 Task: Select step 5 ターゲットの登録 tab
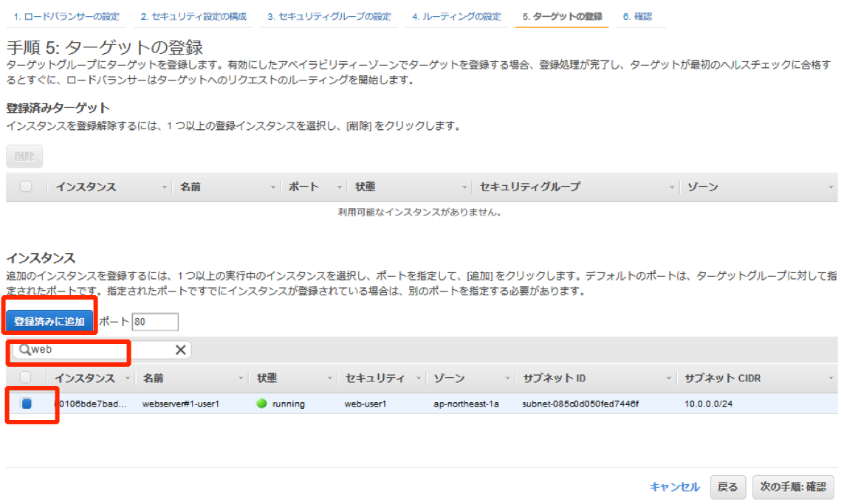point(562,17)
